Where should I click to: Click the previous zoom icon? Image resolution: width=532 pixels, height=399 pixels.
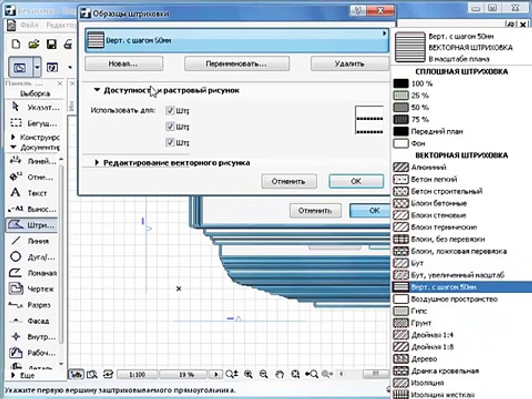coord(311,374)
